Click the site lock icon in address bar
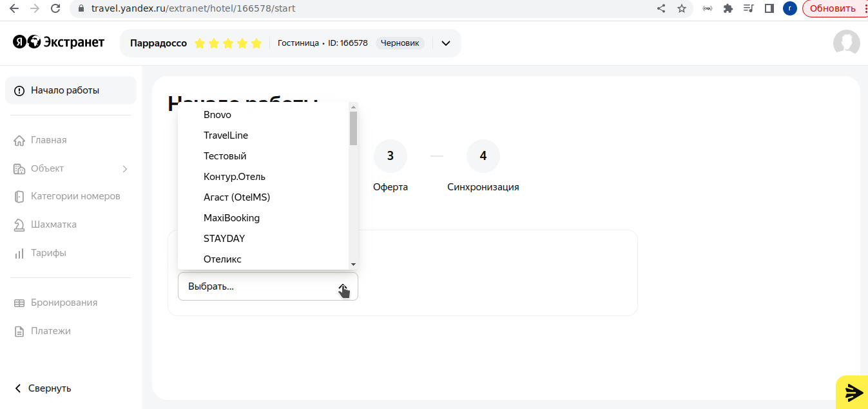The height and width of the screenshot is (409, 868). (x=81, y=9)
